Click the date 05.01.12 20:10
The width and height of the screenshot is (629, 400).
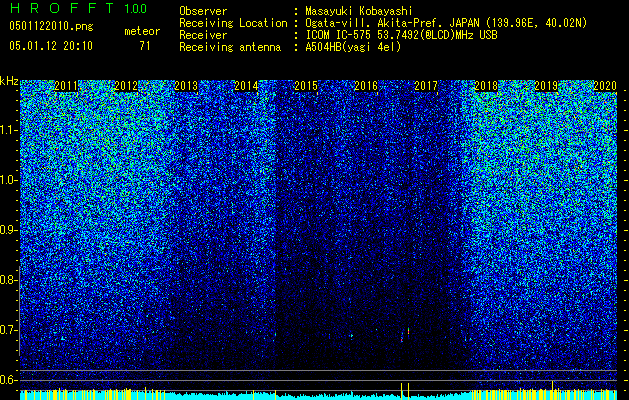point(51,46)
